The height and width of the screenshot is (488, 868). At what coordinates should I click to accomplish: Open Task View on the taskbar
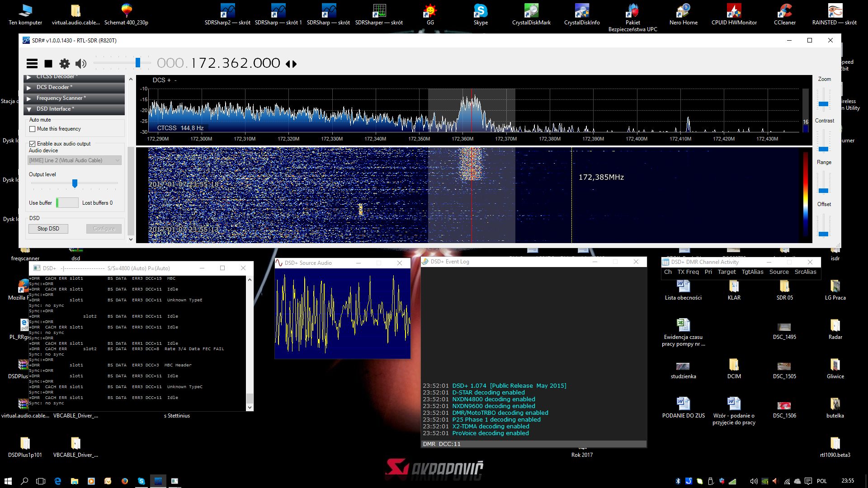(41, 481)
